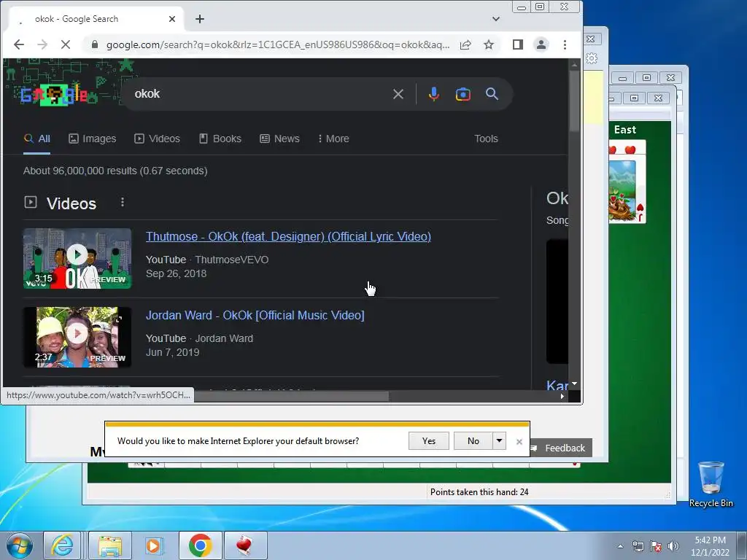Click 'Points taken this hand: 24' status text
Image resolution: width=747 pixels, height=560 pixels.
click(x=479, y=492)
